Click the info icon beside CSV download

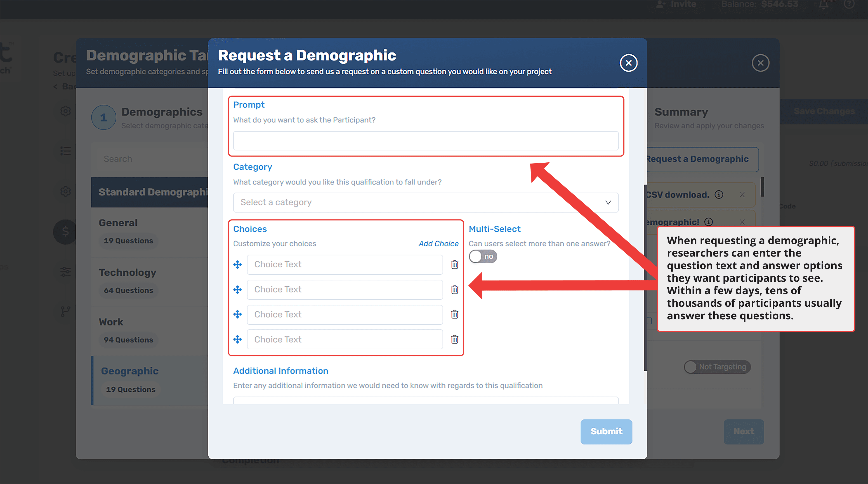[x=719, y=194]
